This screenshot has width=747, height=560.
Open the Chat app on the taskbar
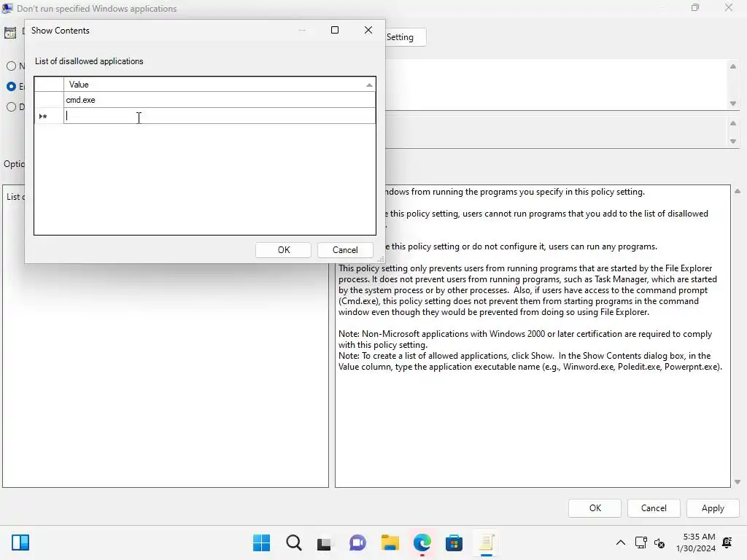point(357,542)
